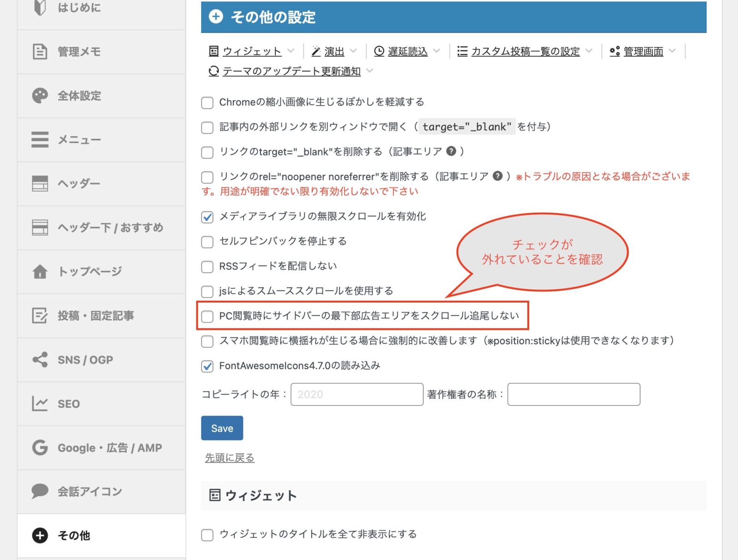738x560 pixels.
Task: Click the memo document icon for 管理メモ
Action: point(40,52)
